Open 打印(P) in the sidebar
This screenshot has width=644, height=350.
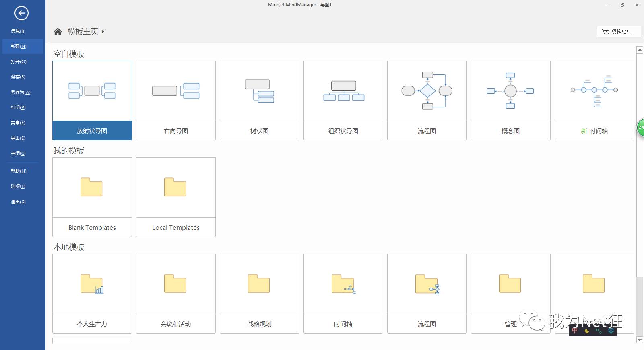pos(18,107)
